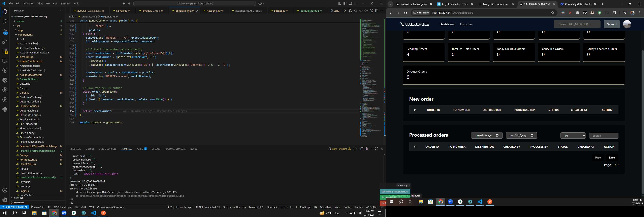The image size is (644, 217).
Task: Expand the TIMELINE section
Action: (19, 203)
